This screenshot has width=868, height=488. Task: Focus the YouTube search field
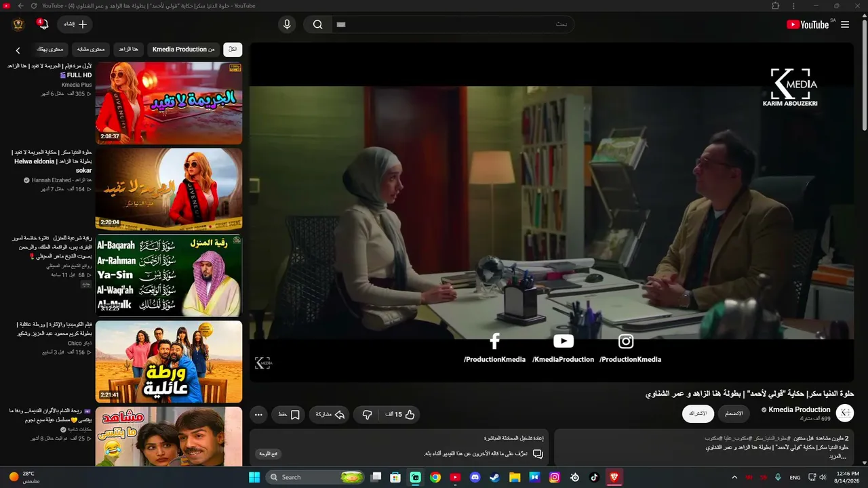point(453,24)
